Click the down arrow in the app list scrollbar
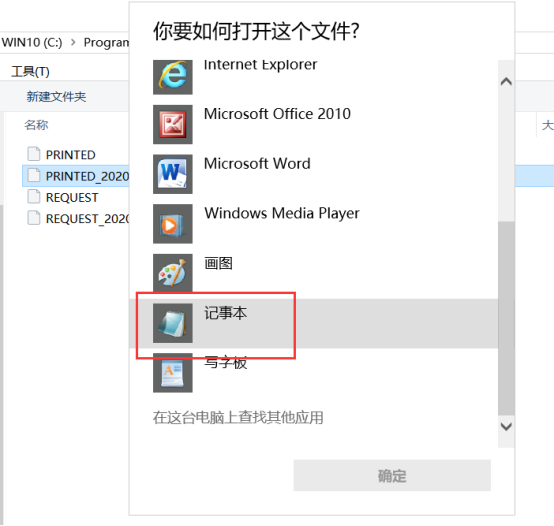 (506, 427)
